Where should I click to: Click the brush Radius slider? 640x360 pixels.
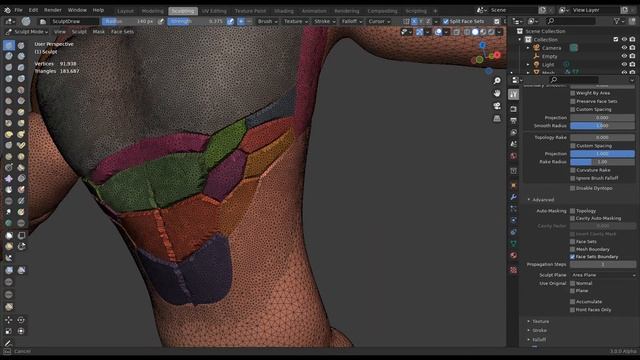click(x=129, y=21)
